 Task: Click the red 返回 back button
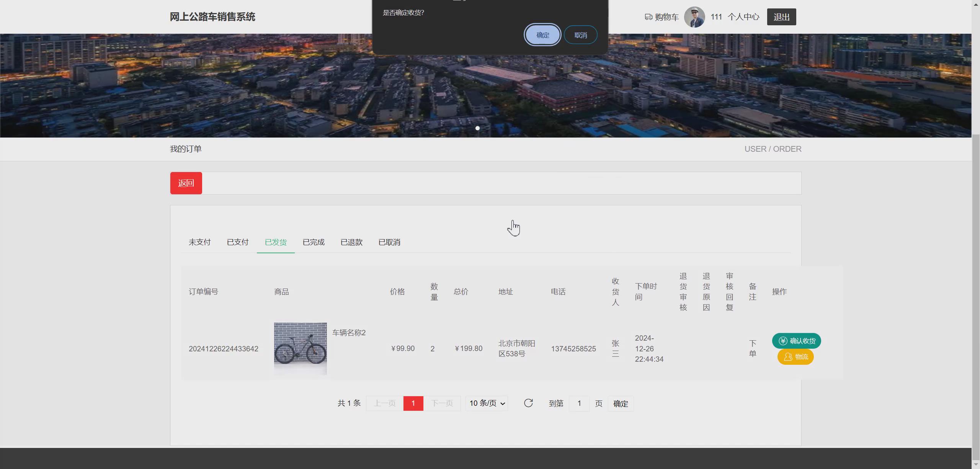pyautogui.click(x=186, y=183)
